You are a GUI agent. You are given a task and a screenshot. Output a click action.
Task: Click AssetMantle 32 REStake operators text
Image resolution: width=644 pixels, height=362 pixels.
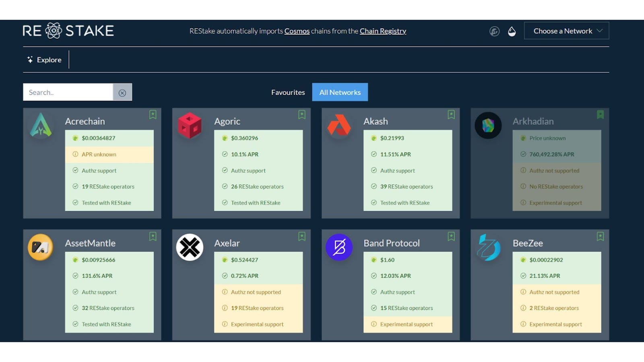[108, 308]
